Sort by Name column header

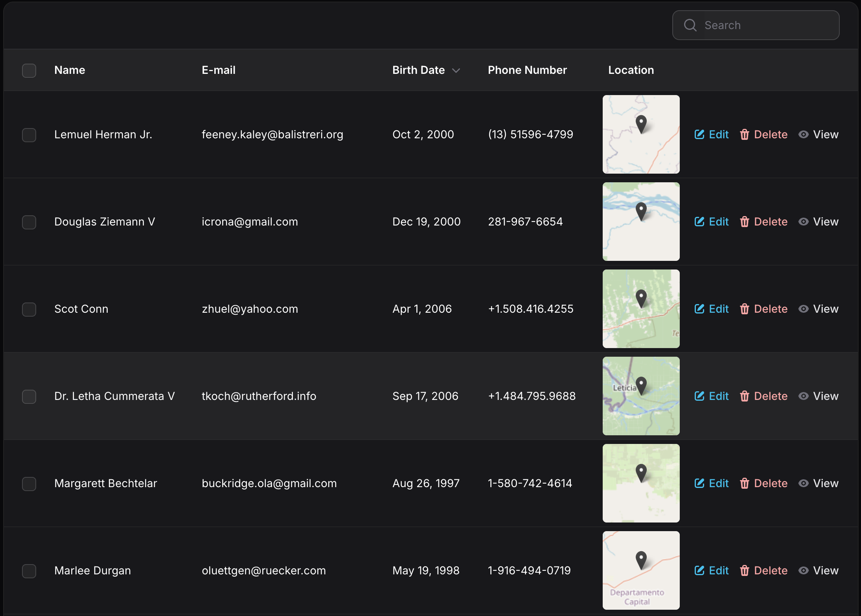coord(70,70)
